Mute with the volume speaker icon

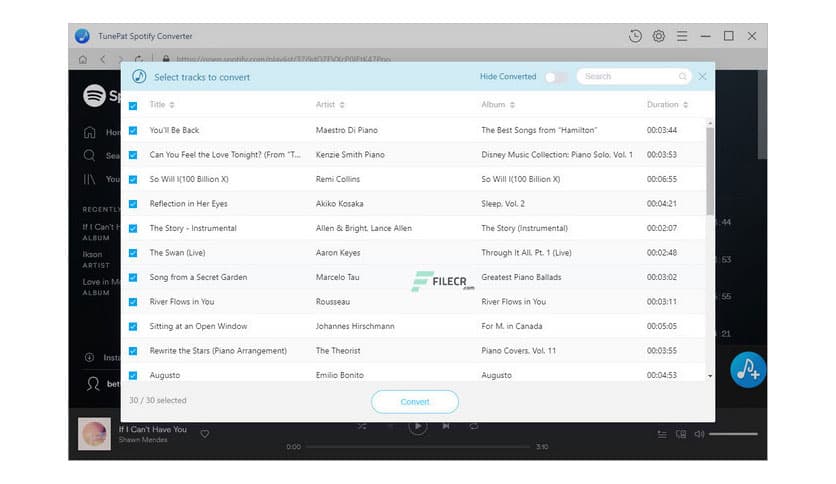[x=699, y=434]
